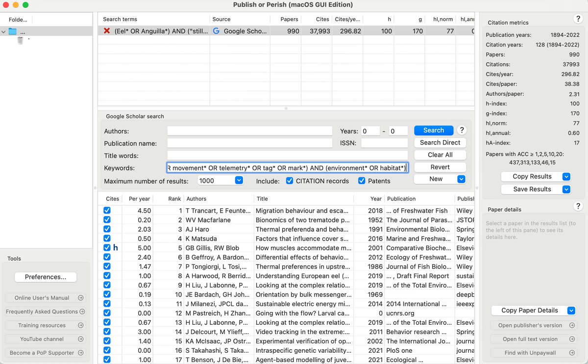Uncheck rank 8 A Harwood result checkbox
The image size is (588, 364).
pyautogui.click(x=107, y=276)
